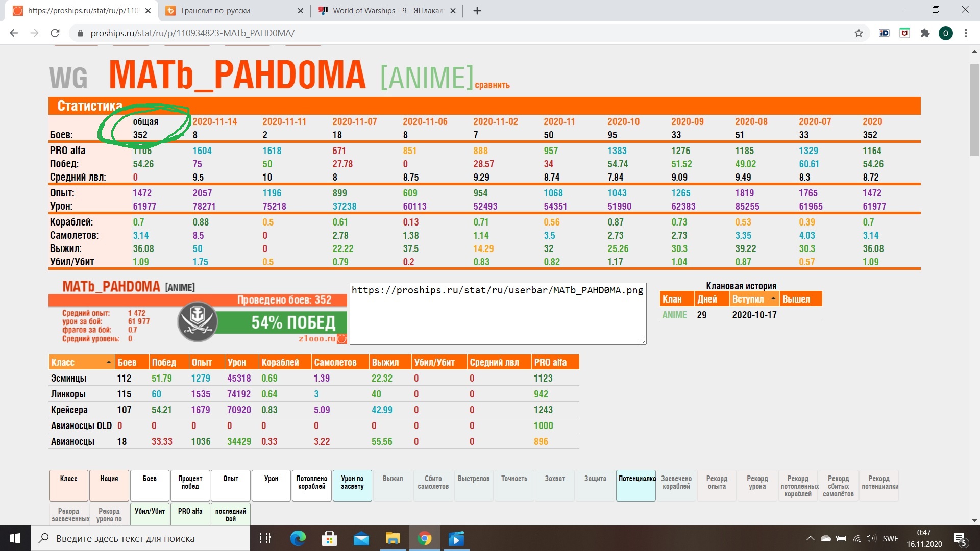Click the 2020-11-14 statistics column header
The height and width of the screenshot is (551, 980).
(x=215, y=122)
